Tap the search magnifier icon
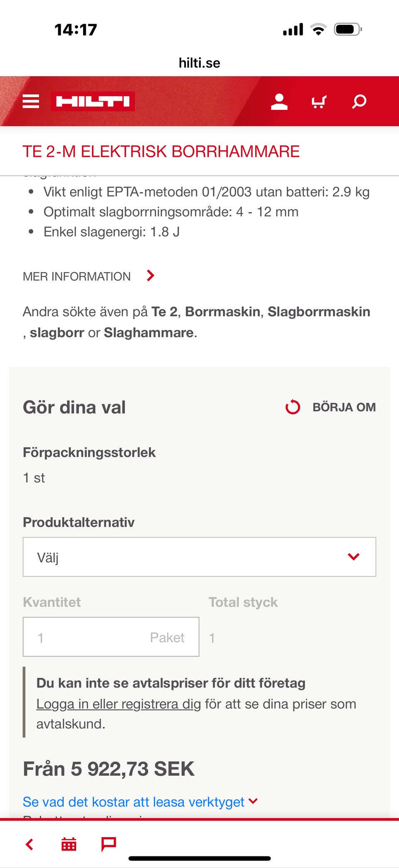This screenshot has height=868, width=399. [359, 101]
